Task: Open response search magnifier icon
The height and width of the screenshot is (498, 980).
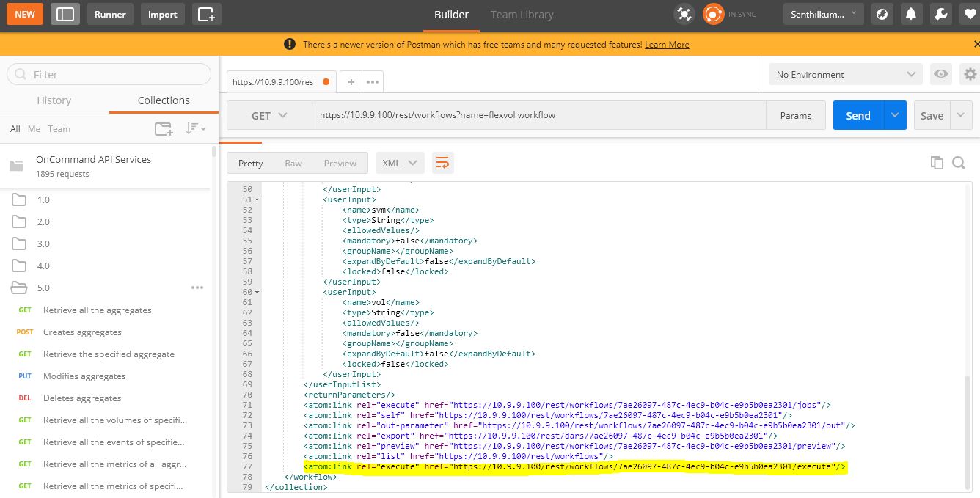Action: (959, 162)
